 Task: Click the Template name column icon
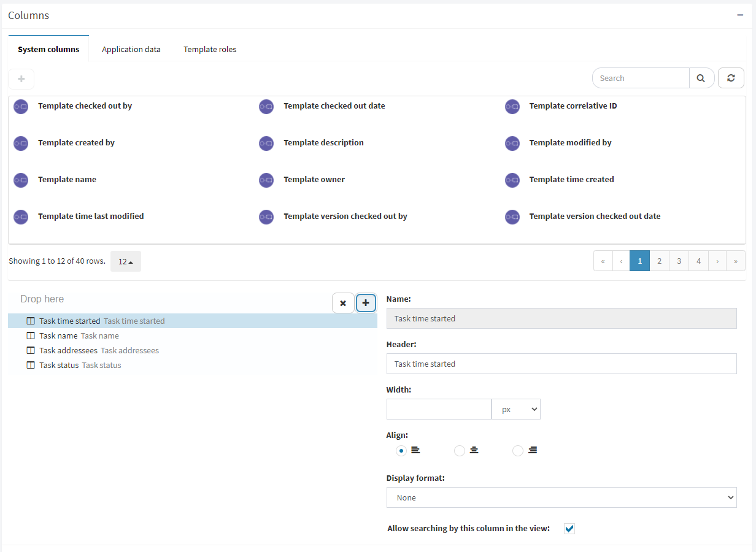tap(21, 180)
